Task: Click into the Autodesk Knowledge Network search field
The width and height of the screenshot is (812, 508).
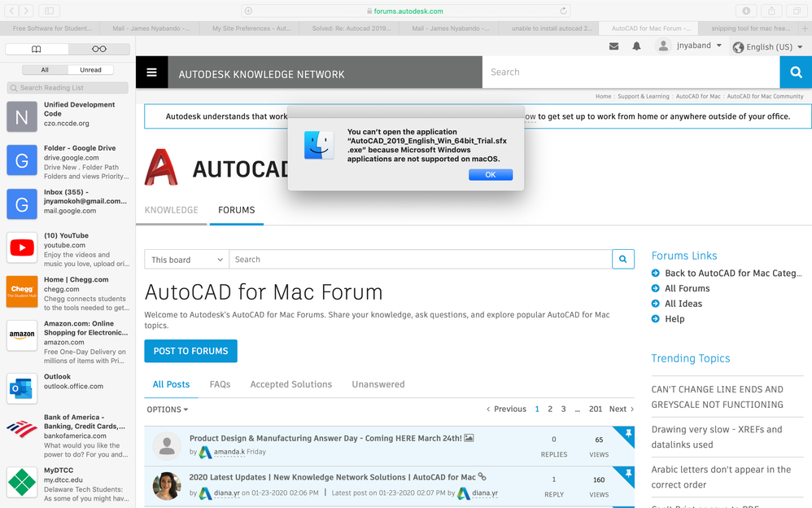Action: tap(631, 72)
